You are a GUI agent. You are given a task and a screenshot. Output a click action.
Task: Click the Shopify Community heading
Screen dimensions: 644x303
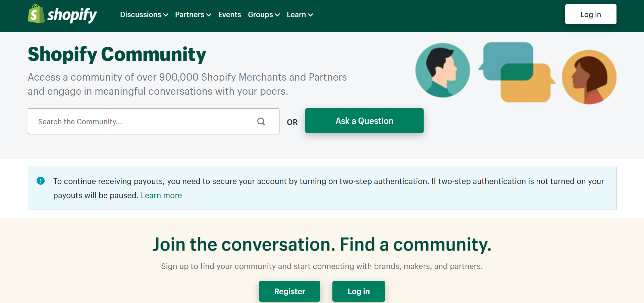pyautogui.click(x=117, y=54)
